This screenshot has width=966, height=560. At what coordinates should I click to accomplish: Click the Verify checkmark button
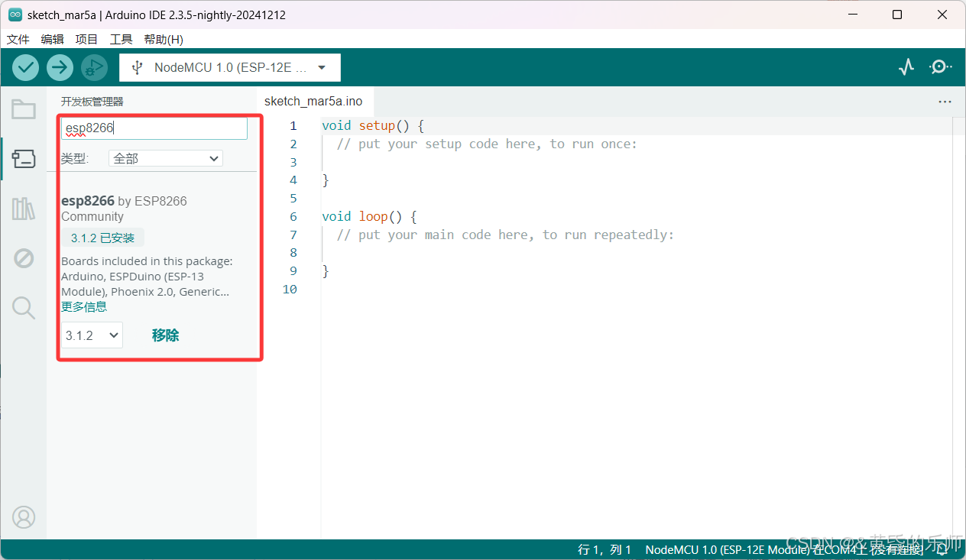[25, 67]
